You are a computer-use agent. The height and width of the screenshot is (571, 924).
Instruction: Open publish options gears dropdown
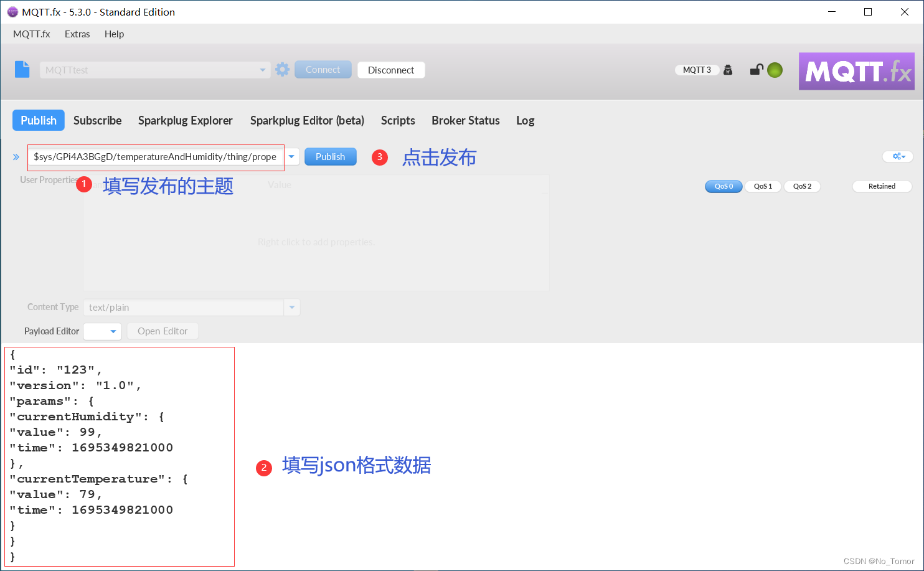point(898,156)
